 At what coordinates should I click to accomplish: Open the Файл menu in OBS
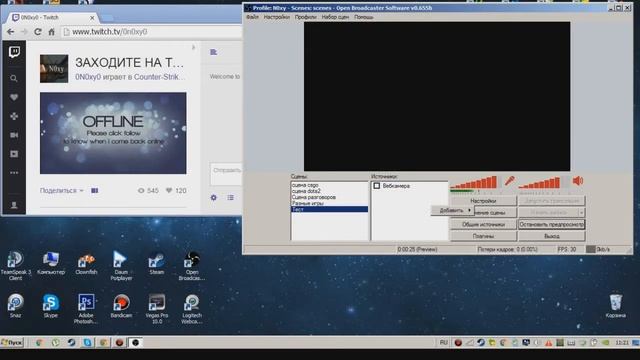coord(252,17)
